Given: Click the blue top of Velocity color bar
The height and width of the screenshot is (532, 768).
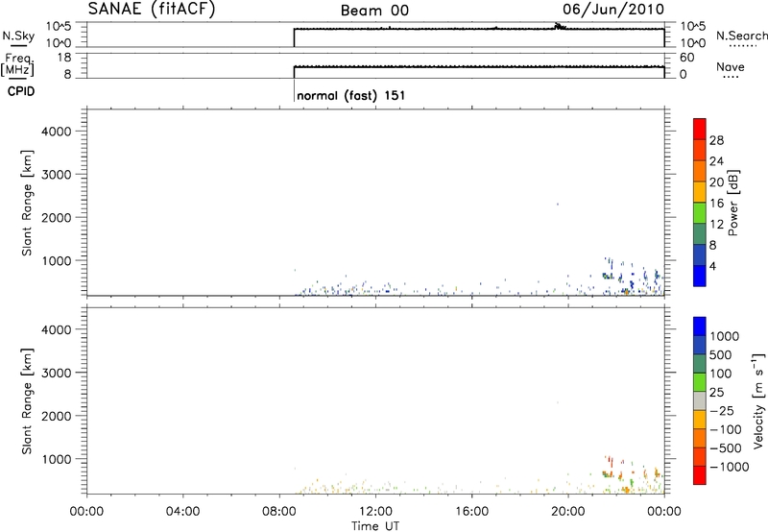Looking at the screenshot, I should [700, 326].
